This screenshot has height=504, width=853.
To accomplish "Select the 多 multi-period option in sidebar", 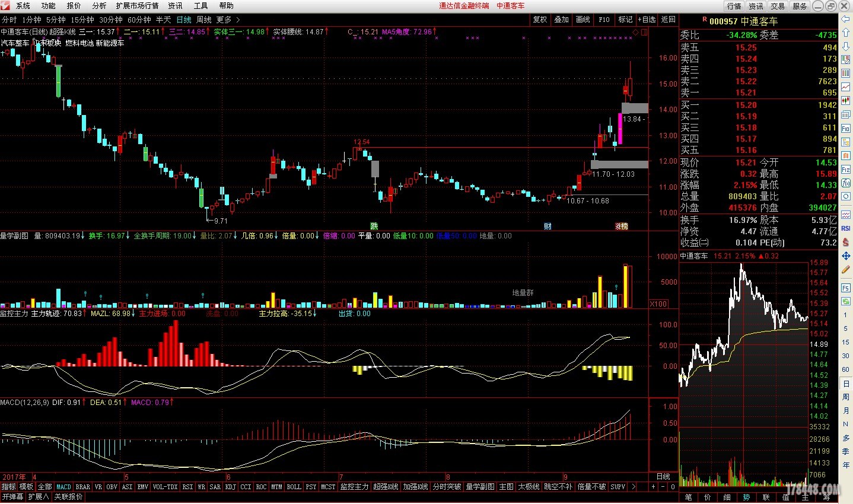I will [x=846, y=438].
